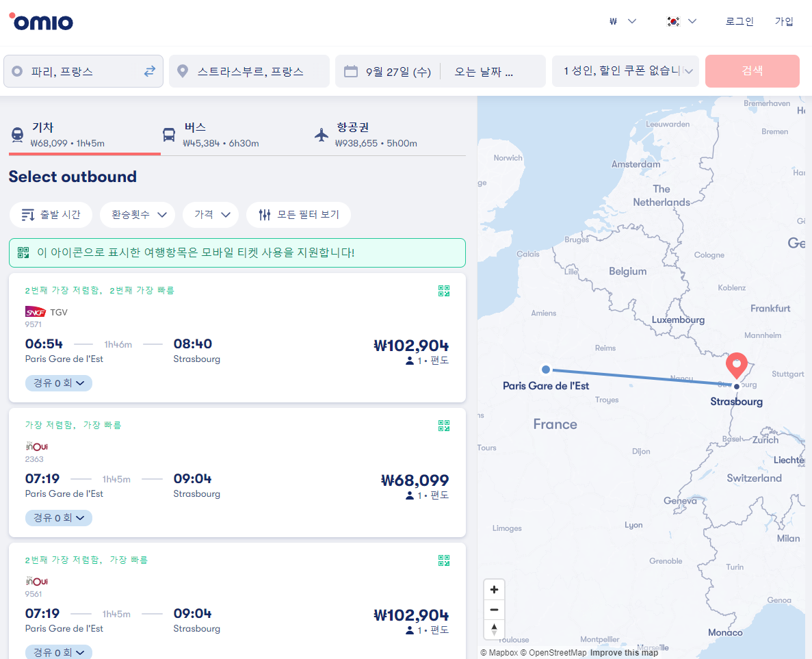Click the Omio logo
The image size is (812, 659).
(x=42, y=22)
